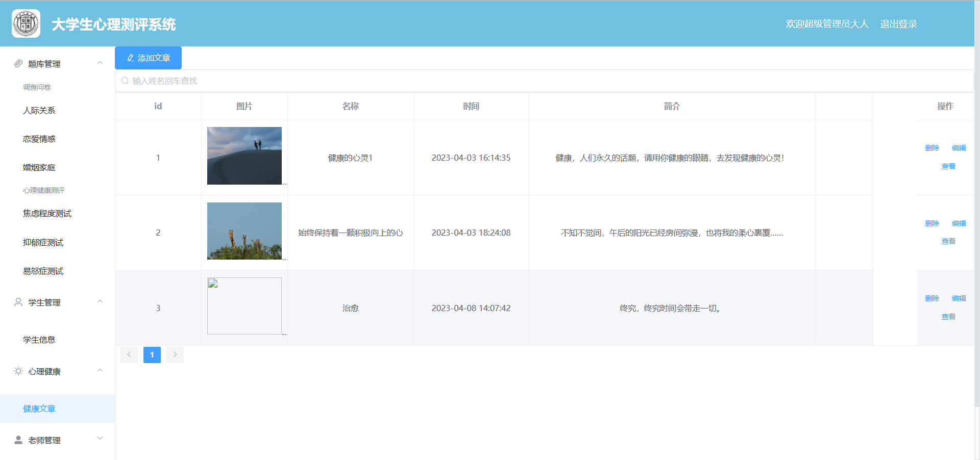Image resolution: width=980 pixels, height=460 pixels.
Task: View article 始终保持着一颗积极向上的心
Action: click(x=948, y=241)
